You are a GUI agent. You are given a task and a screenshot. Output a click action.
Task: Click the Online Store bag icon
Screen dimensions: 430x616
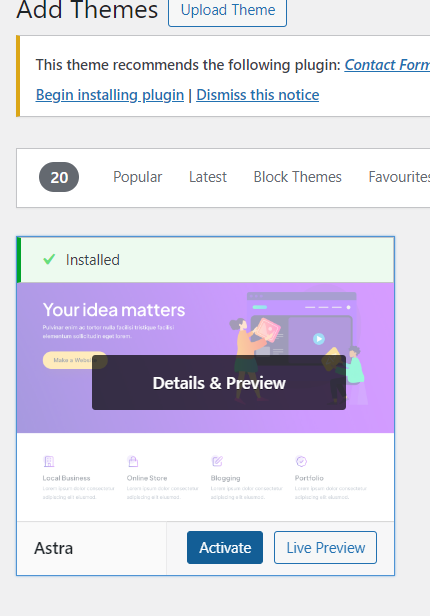click(133, 461)
